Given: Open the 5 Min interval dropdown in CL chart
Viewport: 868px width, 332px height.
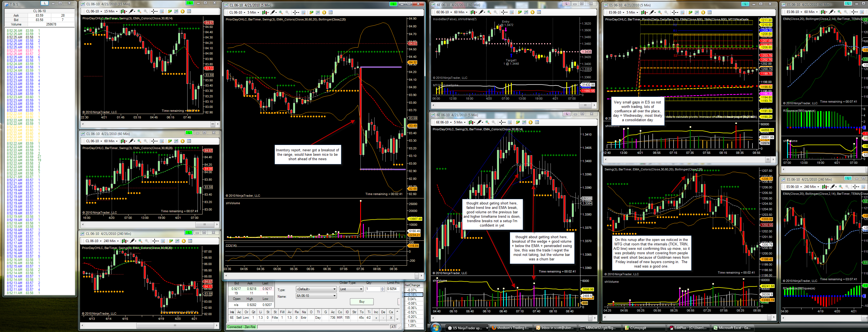Looking at the screenshot, I should coord(253,12).
